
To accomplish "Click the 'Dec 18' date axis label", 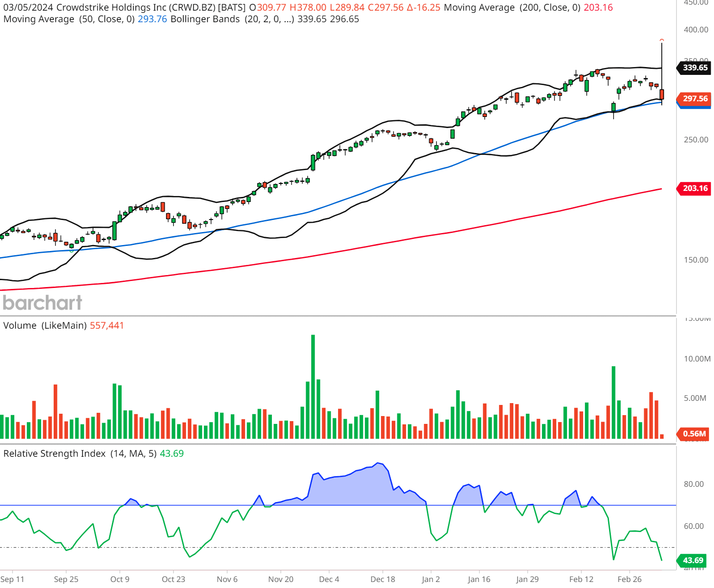I will coord(383,579).
